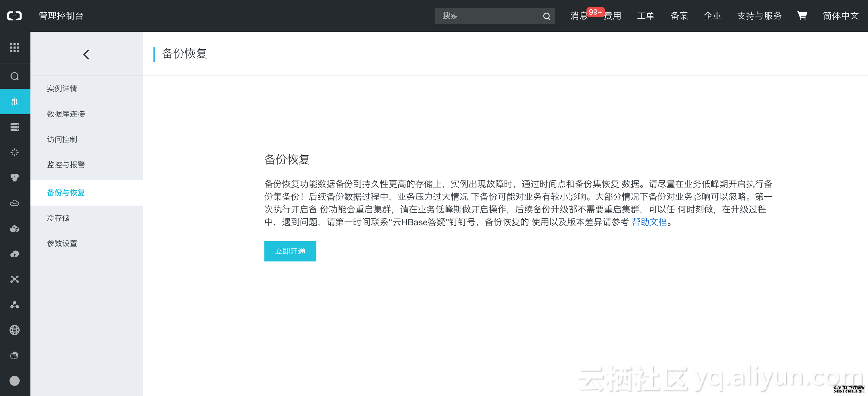The image size is (868, 396).
Task: Click the magnifier log sidebar icon
Action: click(x=15, y=76)
